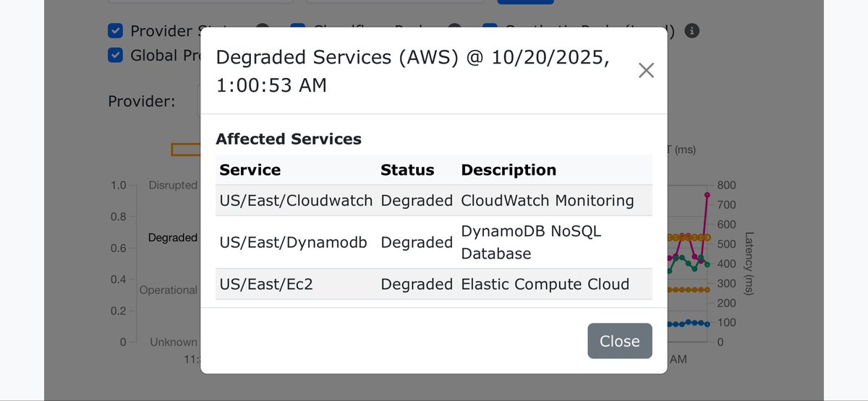Screen dimensions: 868x401
Task: Click the info icon after the Synthetic Probe label
Action: (692, 31)
